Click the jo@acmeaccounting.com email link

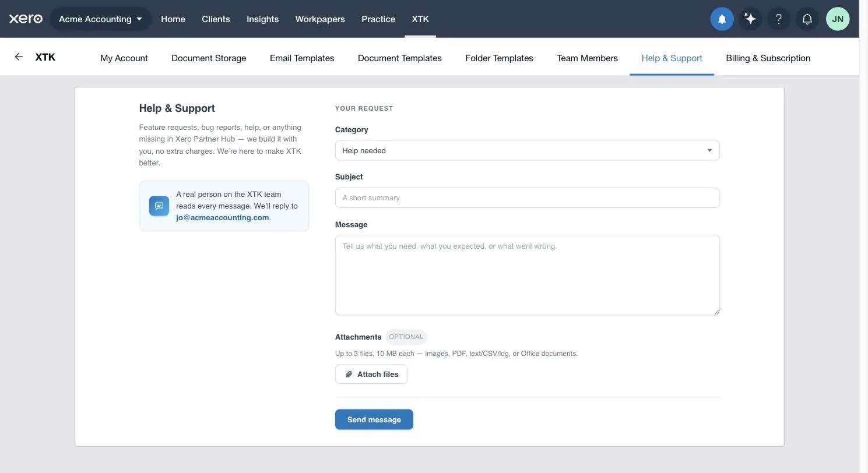223,217
